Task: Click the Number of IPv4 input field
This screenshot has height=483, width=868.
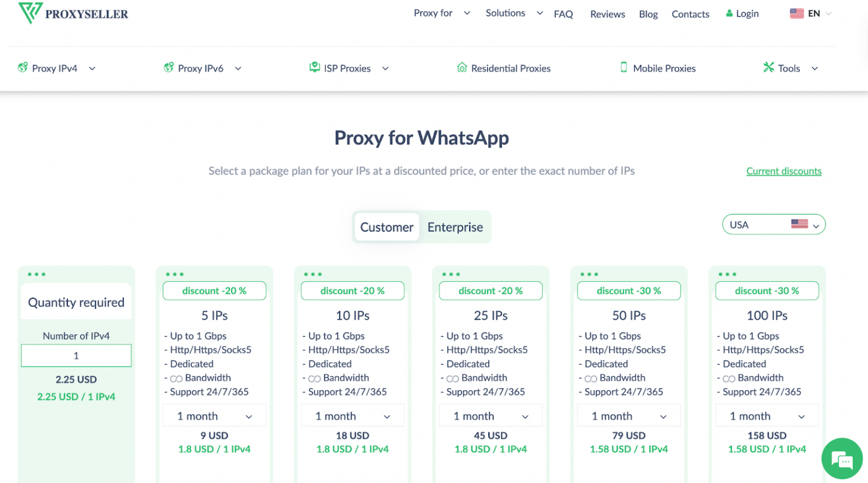Action: (76, 355)
